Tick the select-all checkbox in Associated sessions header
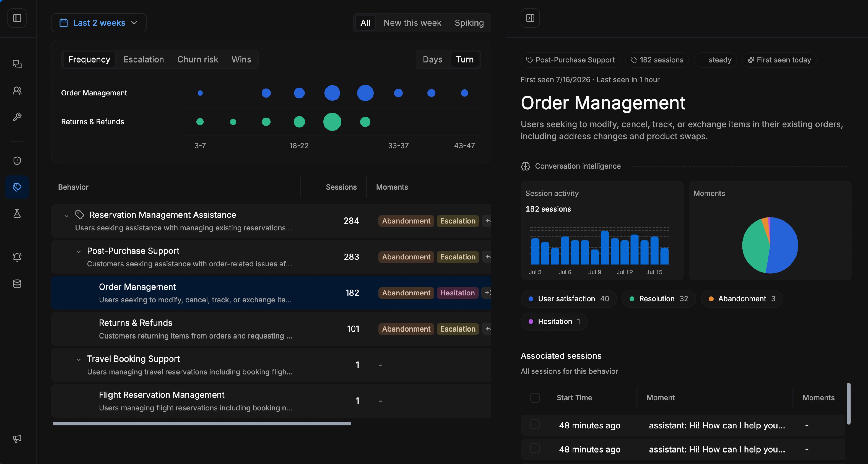This screenshot has width=868, height=464. pos(535,398)
